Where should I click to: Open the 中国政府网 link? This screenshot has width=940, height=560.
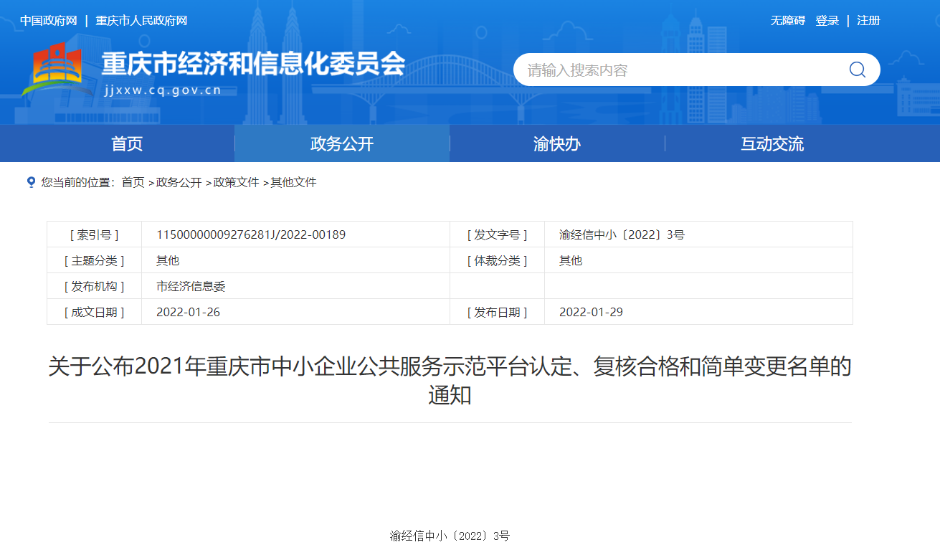click(x=48, y=21)
